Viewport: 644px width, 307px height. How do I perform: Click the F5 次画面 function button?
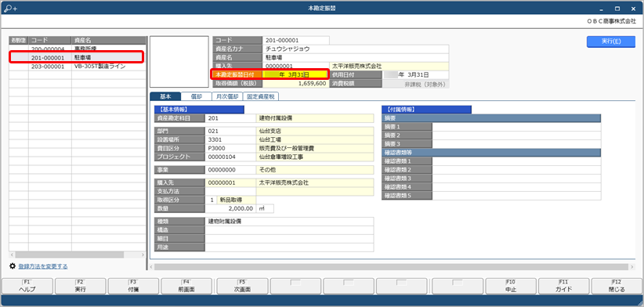pos(242,286)
